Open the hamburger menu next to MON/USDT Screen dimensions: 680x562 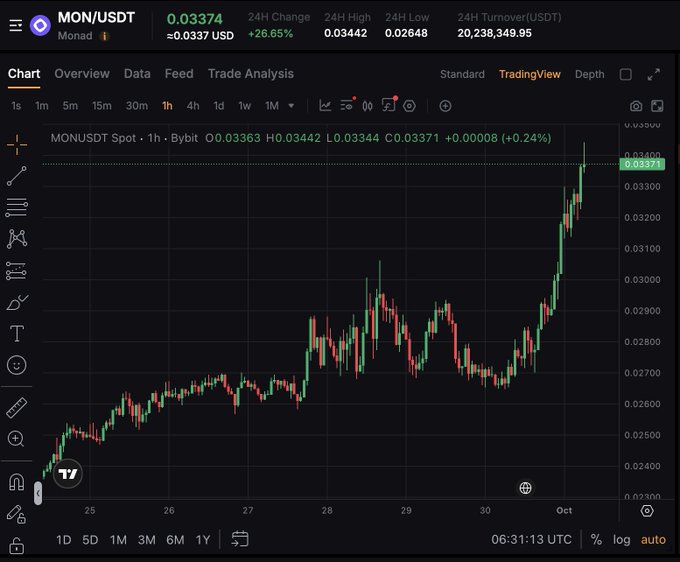pyautogui.click(x=16, y=26)
